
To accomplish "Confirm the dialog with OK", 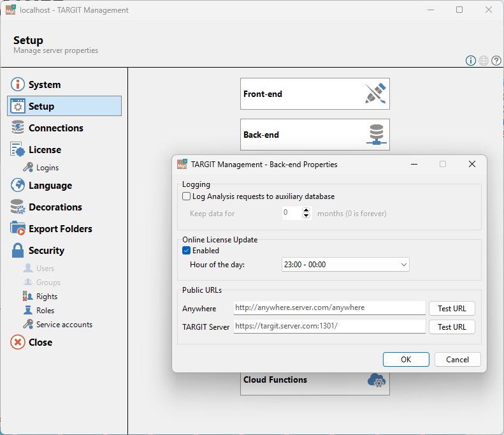I will [406, 359].
